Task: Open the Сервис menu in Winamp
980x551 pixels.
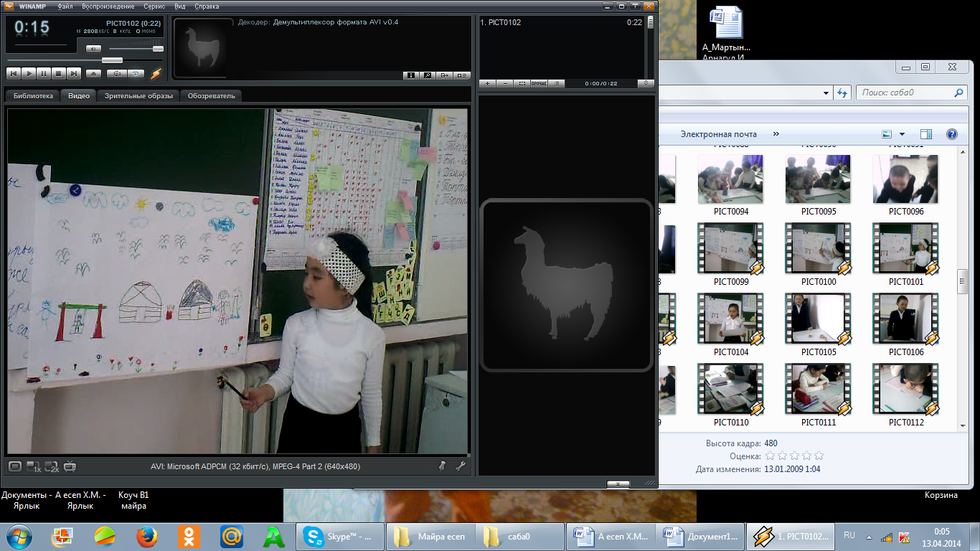Action: coord(154,6)
